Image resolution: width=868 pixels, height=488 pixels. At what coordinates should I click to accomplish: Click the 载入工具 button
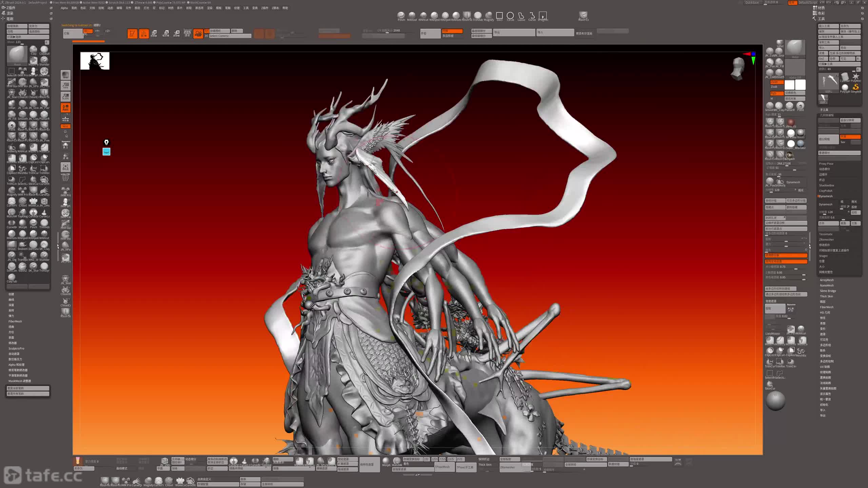pyautogui.click(x=828, y=26)
